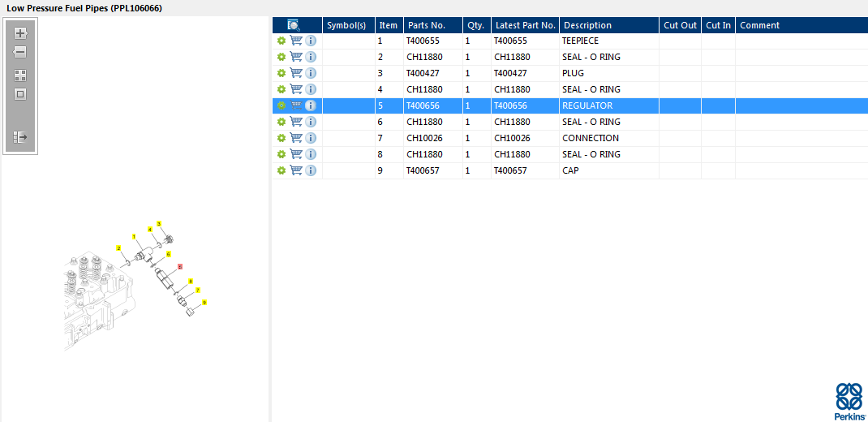Sort by Latest Part No. header

pos(526,25)
